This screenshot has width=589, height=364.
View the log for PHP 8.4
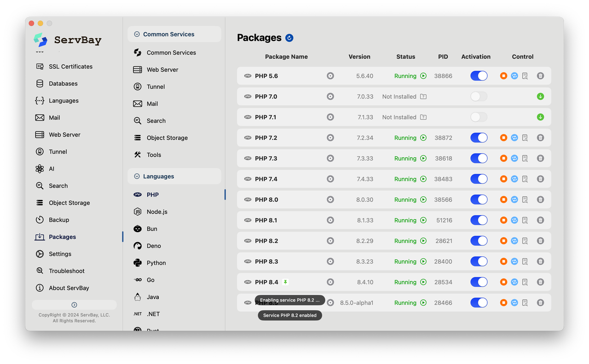[x=525, y=282]
